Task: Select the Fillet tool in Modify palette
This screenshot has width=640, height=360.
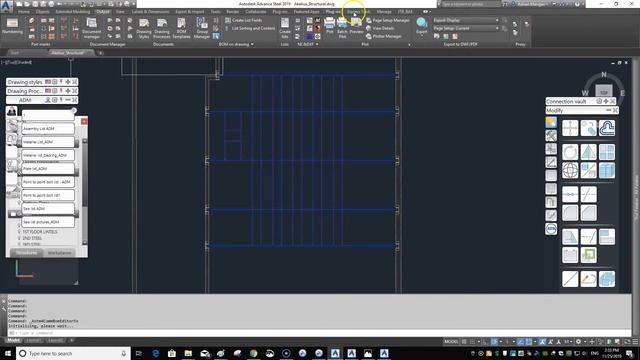Action: click(x=570, y=213)
